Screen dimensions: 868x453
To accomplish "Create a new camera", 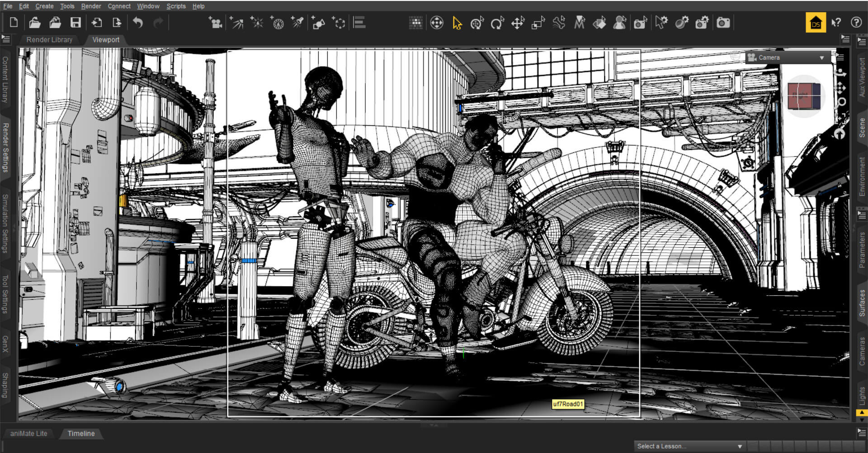I will [215, 22].
